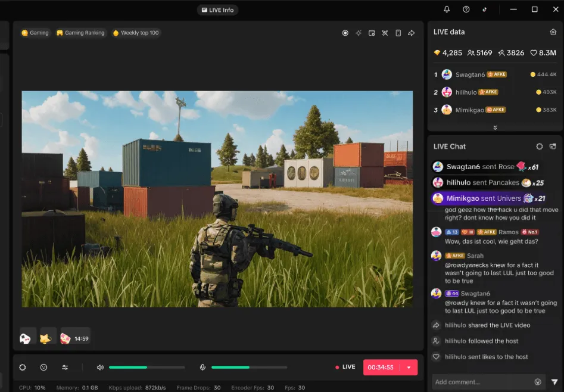This screenshot has height=392, width=564.
Task: Expand the LIVE data ranking list
Action: pos(495,127)
